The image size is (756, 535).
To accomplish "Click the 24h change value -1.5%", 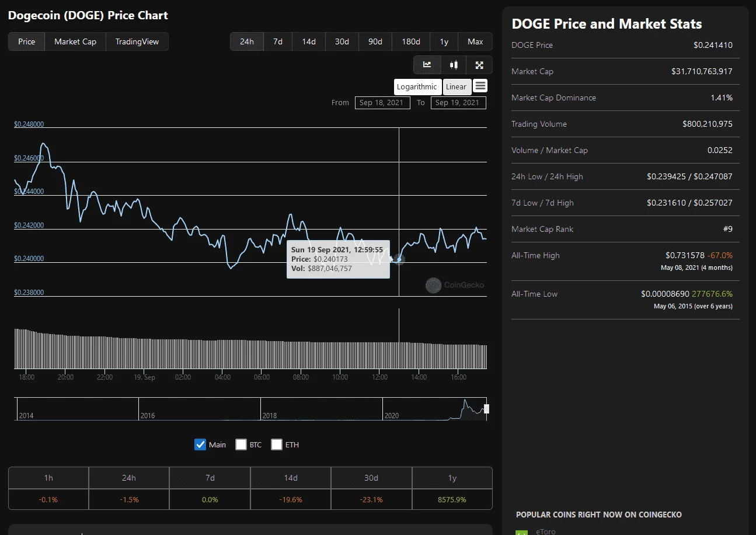I will (x=129, y=500).
